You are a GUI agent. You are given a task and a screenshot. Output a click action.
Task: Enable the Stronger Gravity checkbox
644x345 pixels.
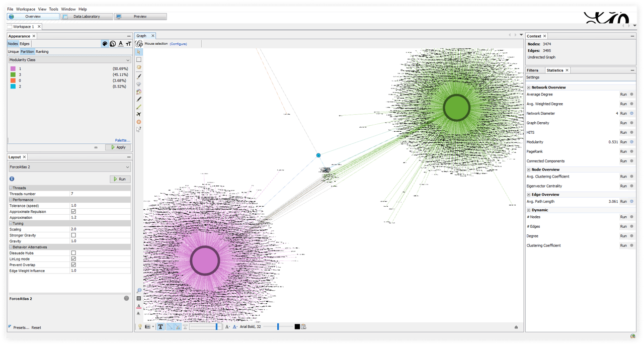point(73,235)
